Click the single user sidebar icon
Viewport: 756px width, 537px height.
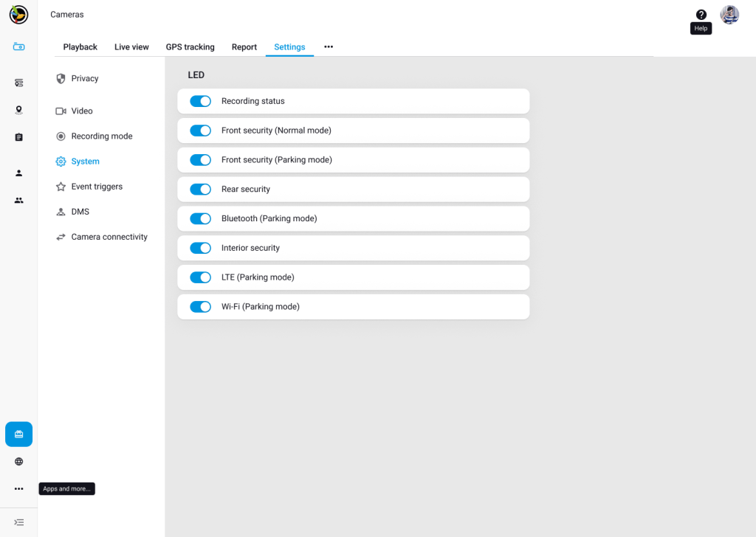click(x=18, y=173)
